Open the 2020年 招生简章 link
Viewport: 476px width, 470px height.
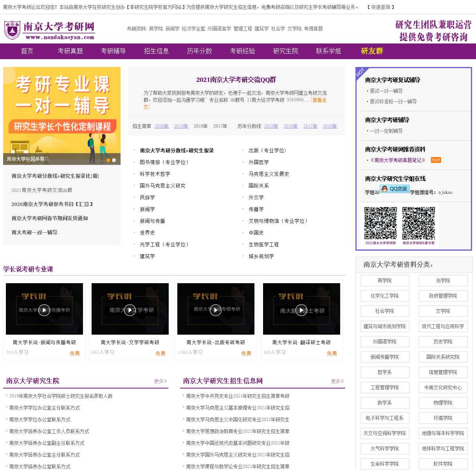[161, 126]
